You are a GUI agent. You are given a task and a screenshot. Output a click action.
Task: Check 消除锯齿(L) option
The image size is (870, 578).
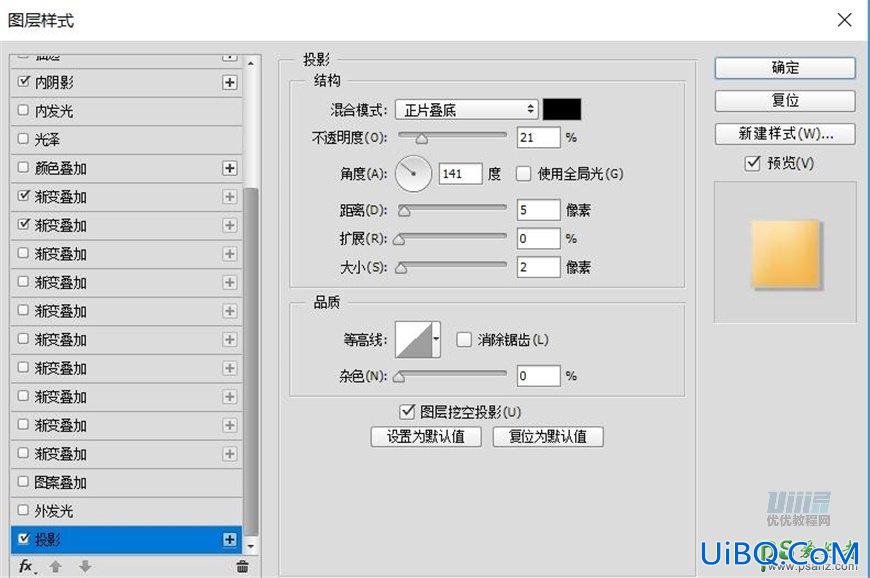464,339
